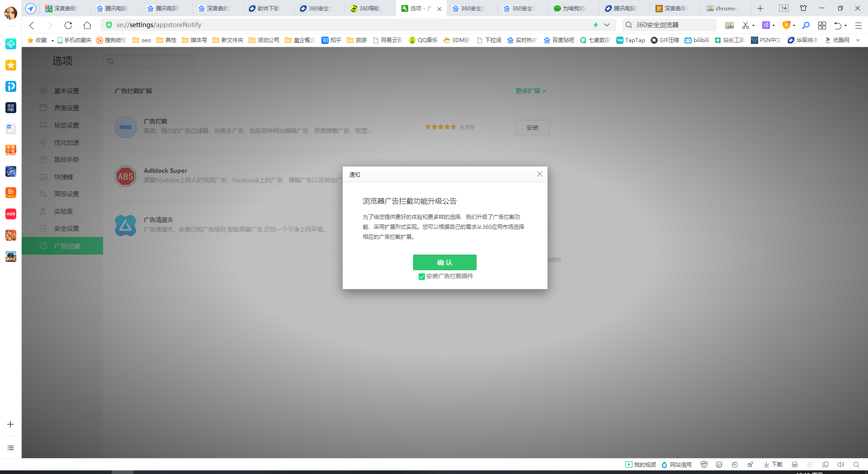
Task: Click the magnifier zoom icon in status bar
Action: click(856, 465)
